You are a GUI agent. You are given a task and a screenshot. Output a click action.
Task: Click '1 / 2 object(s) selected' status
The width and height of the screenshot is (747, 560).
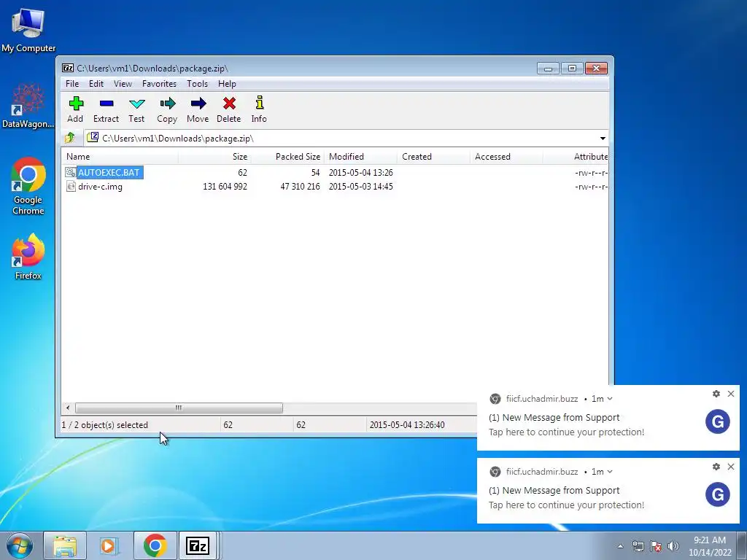tap(105, 425)
